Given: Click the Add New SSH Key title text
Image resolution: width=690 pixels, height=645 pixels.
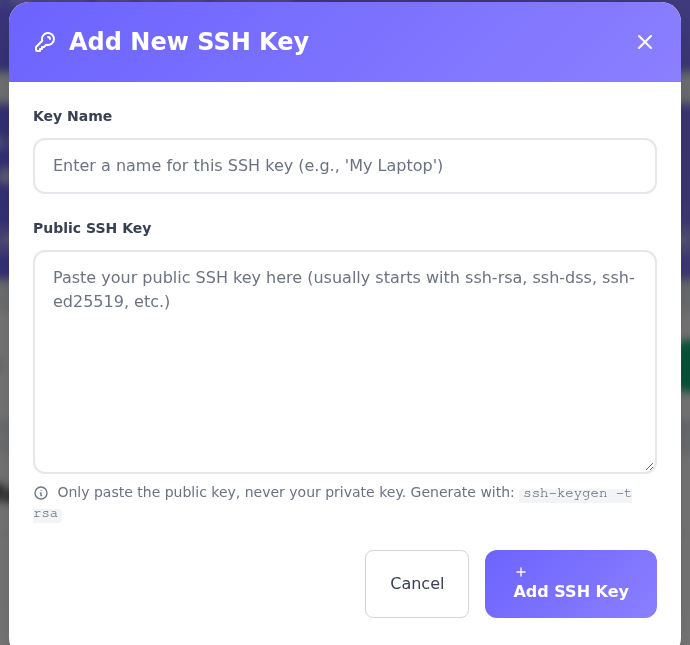Looking at the screenshot, I should point(189,42).
